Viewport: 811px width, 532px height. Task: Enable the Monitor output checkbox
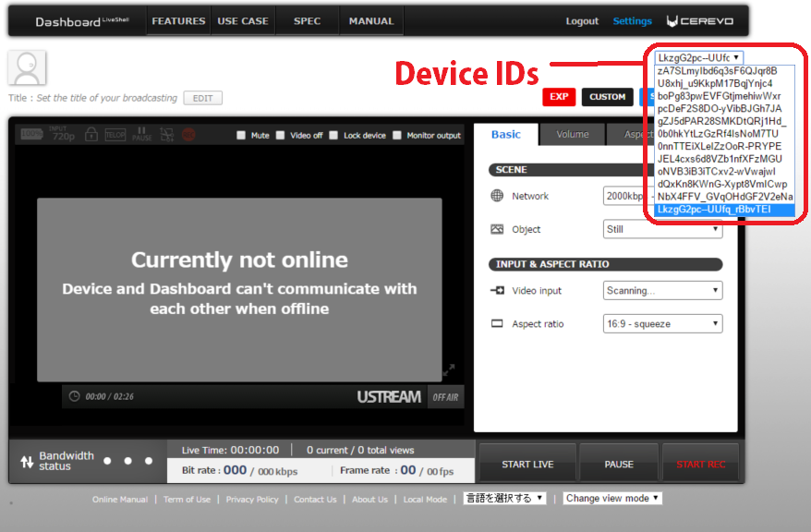pyautogui.click(x=396, y=135)
